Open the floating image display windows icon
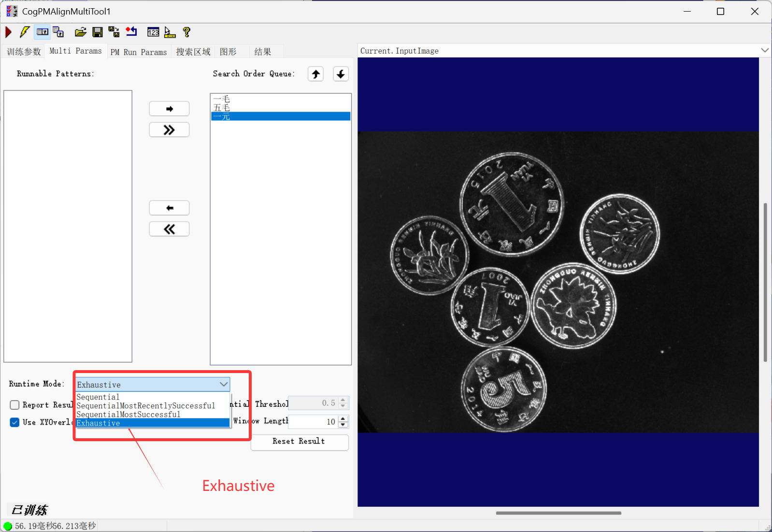 [58, 32]
